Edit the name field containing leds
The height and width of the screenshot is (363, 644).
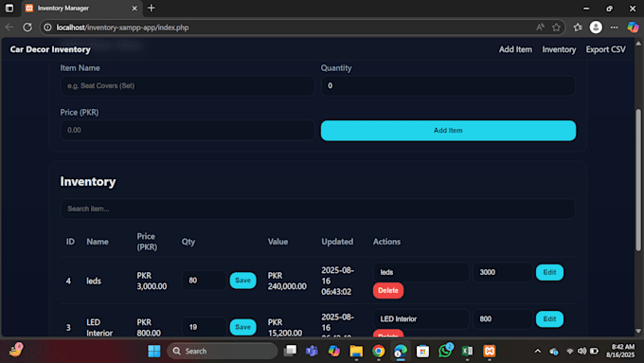(421, 272)
